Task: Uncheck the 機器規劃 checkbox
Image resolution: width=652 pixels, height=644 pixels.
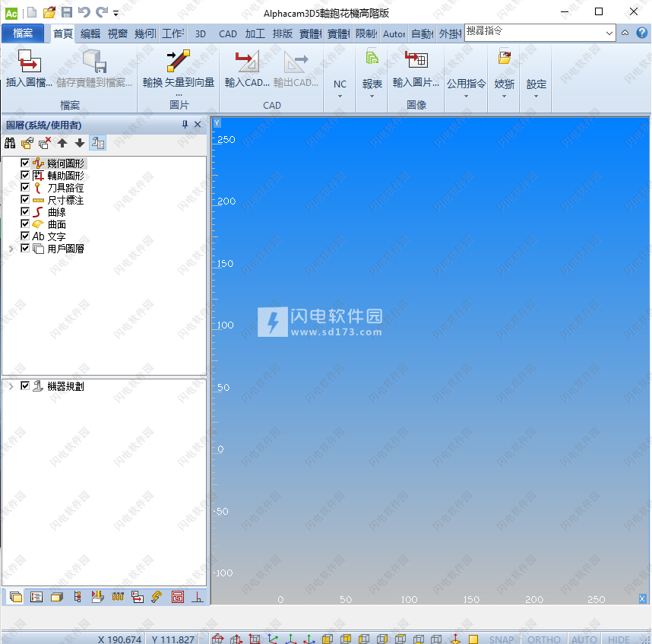Action: click(x=25, y=385)
